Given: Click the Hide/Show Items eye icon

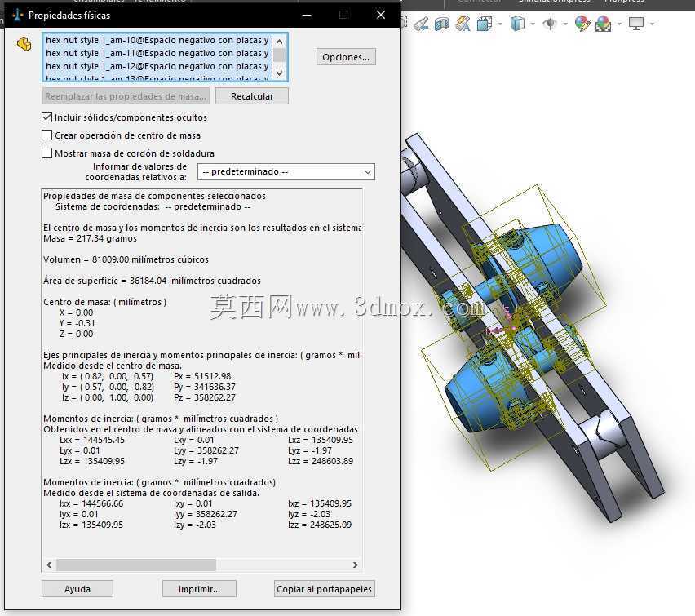Looking at the screenshot, I should 550,24.
